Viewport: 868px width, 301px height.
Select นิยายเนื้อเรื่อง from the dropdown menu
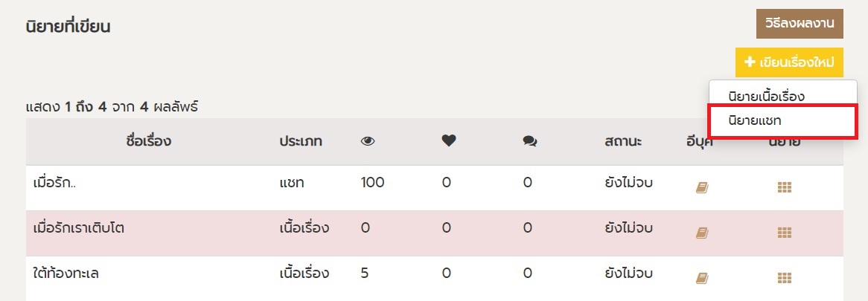(x=766, y=96)
